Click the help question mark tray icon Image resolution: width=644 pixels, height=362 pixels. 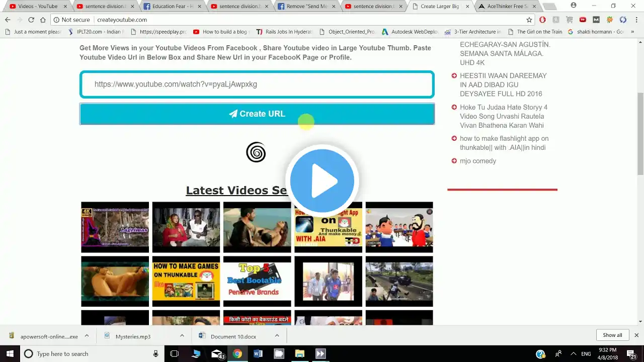click(541, 354)
